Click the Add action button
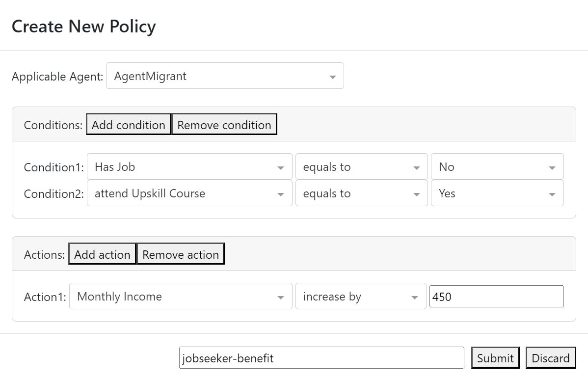 102,254
